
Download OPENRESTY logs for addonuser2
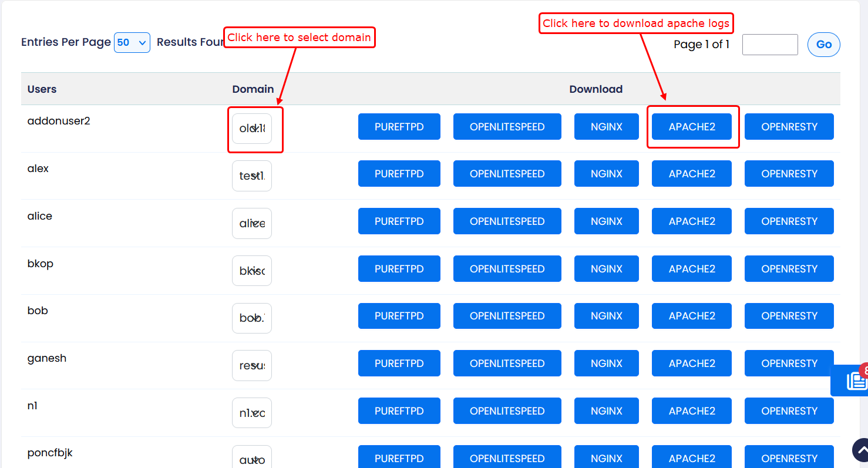[789, 127]
